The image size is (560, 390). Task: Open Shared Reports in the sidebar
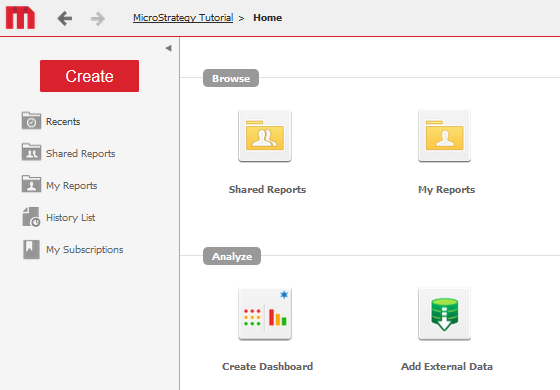click(x=80, y=154)
